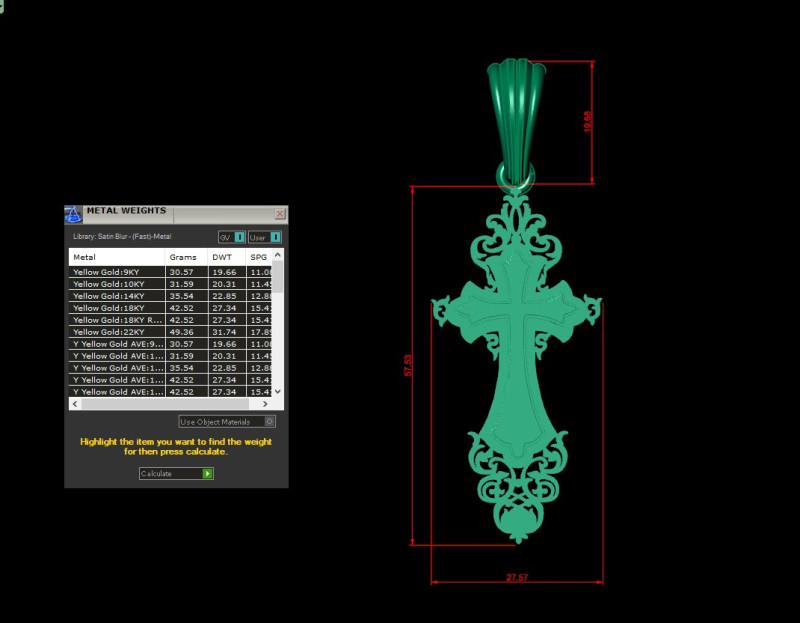Click the left arrow of the horizontal scrollbar
The image size is (800, 623).
click(74, 404)
